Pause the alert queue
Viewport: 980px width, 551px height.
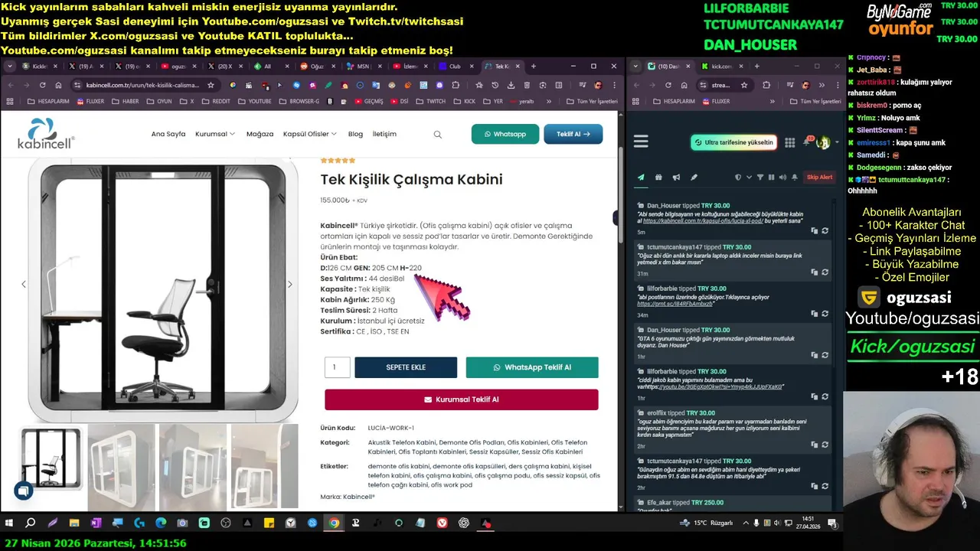click(771, 177)
